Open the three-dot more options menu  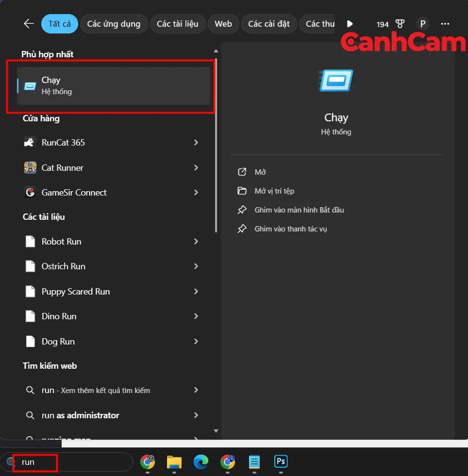click(445, 24)
